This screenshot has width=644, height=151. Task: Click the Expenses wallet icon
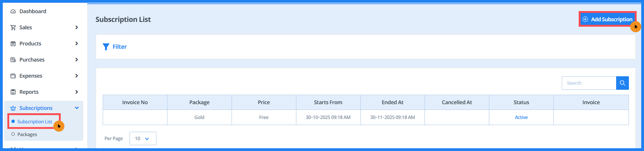coord(13,76)
